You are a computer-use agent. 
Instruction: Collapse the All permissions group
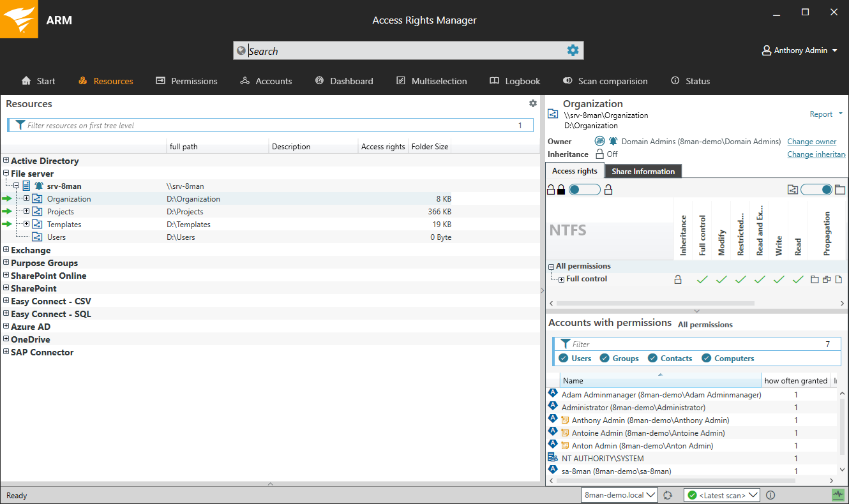[x=552, y=267]
